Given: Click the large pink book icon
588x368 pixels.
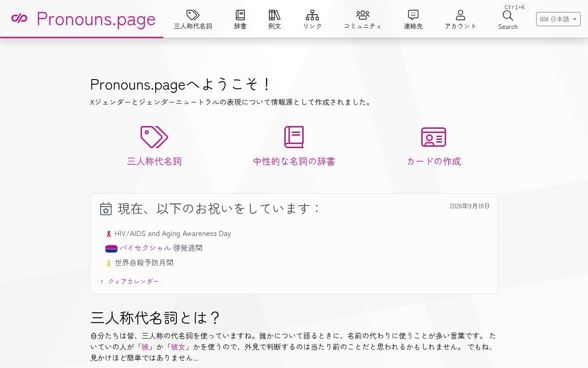Looking at the screenshot, I should (294, 137).
